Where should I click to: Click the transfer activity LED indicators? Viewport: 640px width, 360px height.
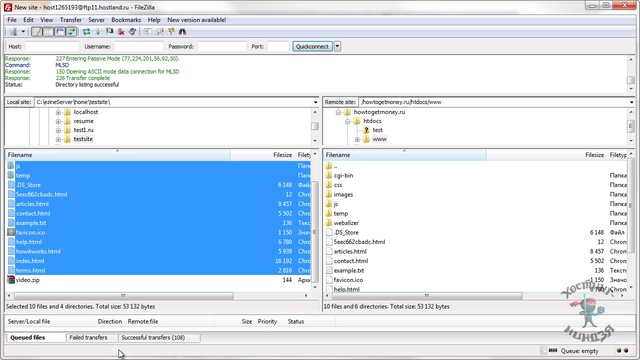click(x=622, y=351)
